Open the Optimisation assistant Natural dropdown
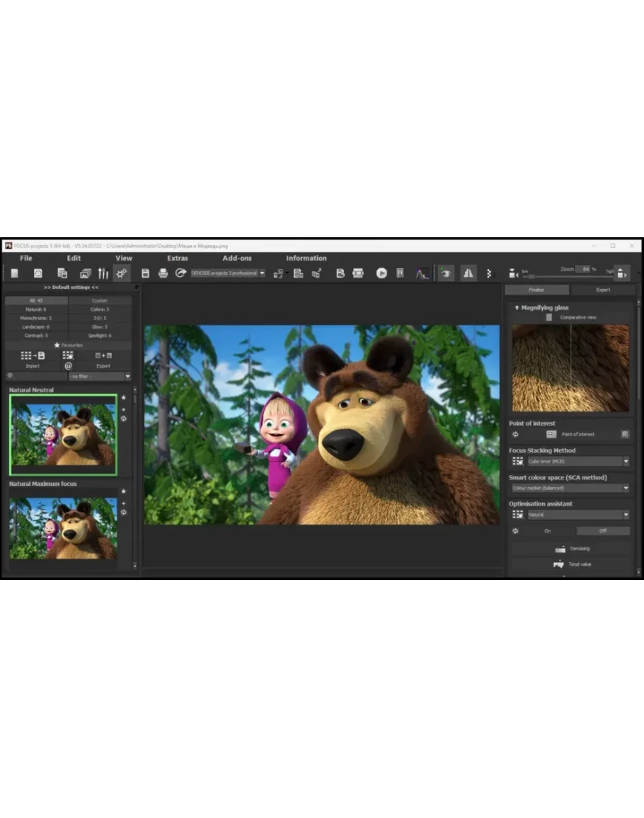Image resolution: width=644 pixels, height=818 pixels. [578, 515]
